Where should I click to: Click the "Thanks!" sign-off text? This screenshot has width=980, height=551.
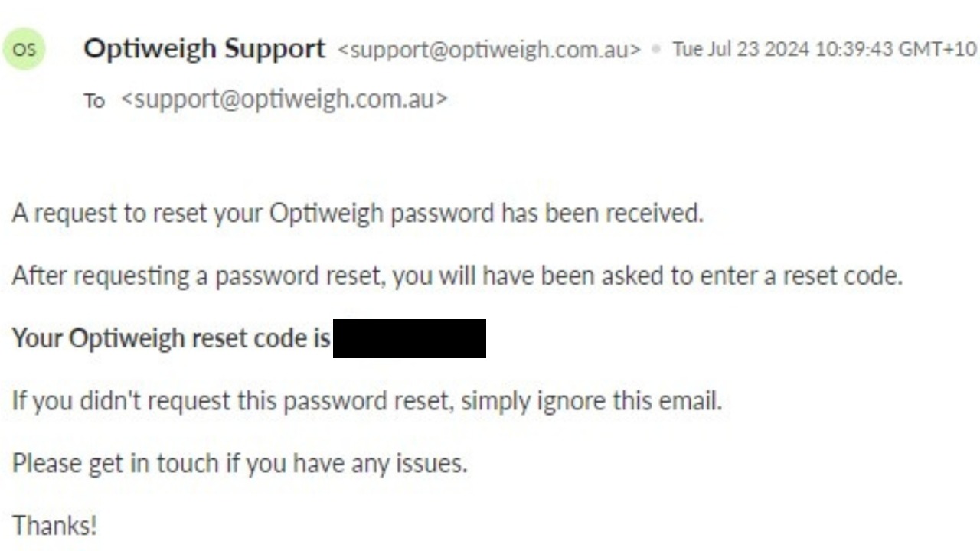pos(54,526)
